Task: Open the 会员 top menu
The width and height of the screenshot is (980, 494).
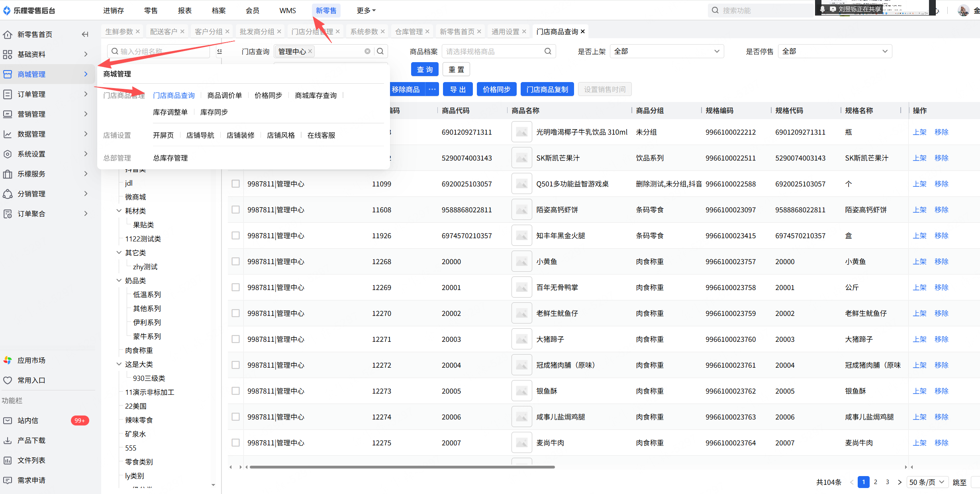Action: [252, 10]
